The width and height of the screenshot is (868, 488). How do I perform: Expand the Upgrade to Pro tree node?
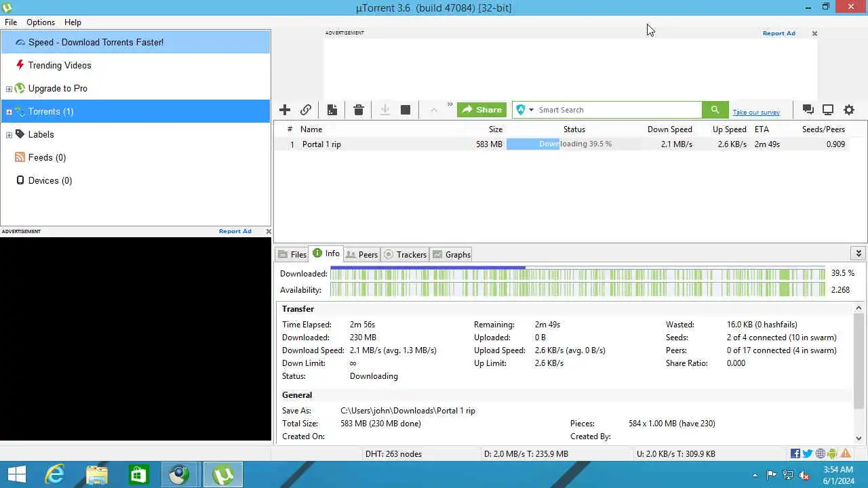click(9, 89)
